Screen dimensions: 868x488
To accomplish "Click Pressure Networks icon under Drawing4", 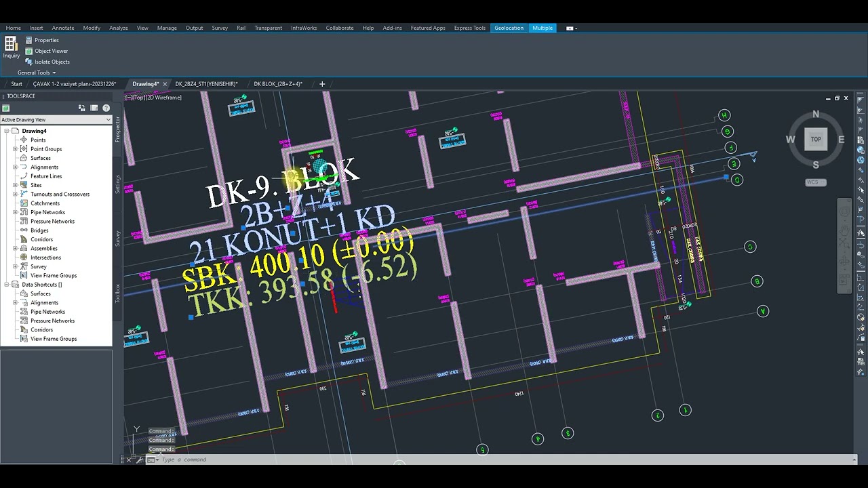I will [x=24, y=221].
